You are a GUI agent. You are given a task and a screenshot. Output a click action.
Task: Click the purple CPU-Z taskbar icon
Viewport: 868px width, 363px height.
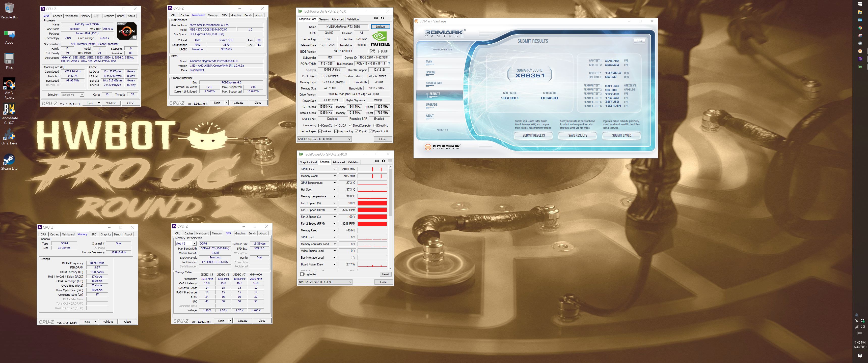[860, 59]
